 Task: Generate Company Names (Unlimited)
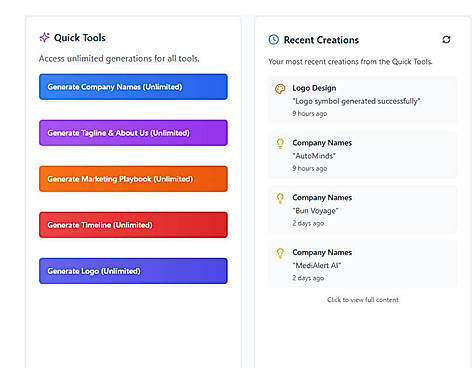[133, 87]
